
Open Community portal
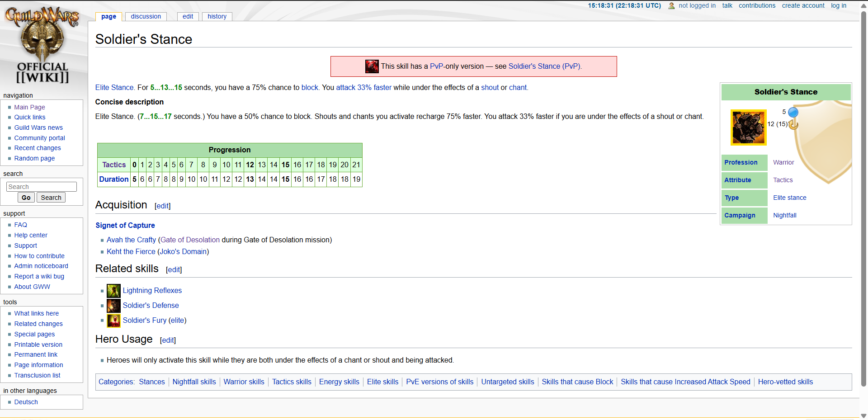pyautogui.click(x=39, y=138)
